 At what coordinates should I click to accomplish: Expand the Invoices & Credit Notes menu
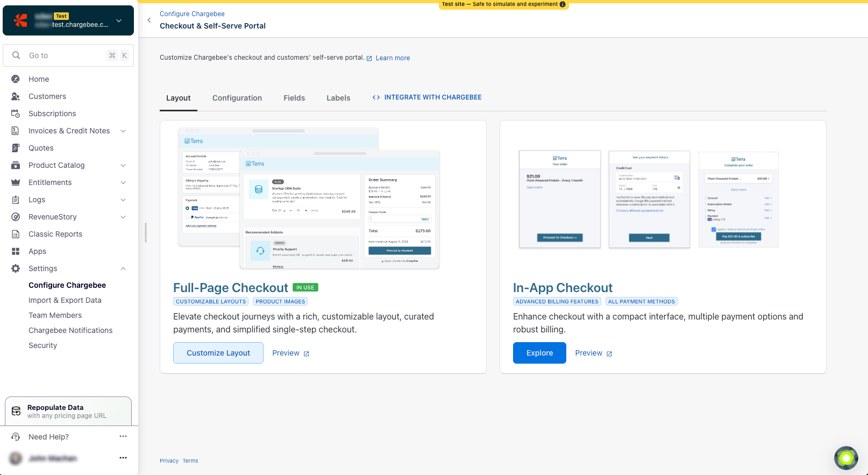123,131
